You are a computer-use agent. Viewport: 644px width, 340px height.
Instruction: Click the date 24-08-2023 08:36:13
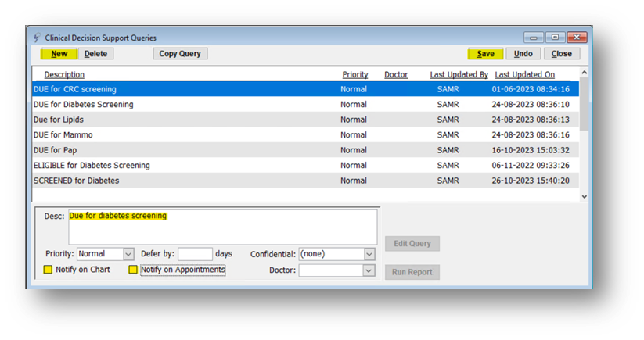[x=531, y=120]
